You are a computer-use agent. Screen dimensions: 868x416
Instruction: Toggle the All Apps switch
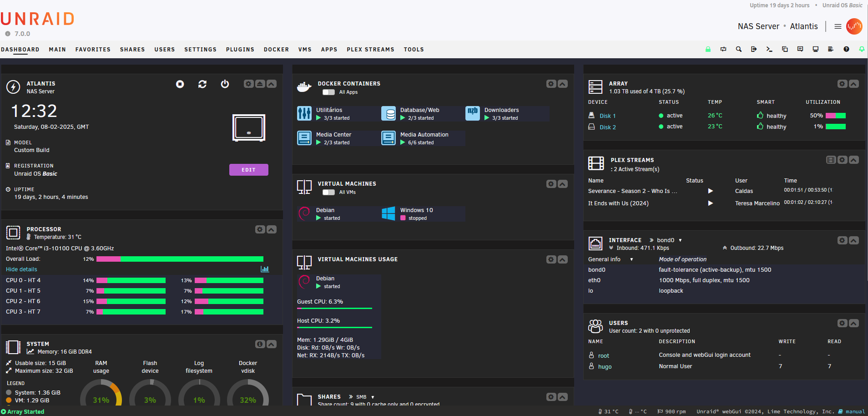(328, 92)
